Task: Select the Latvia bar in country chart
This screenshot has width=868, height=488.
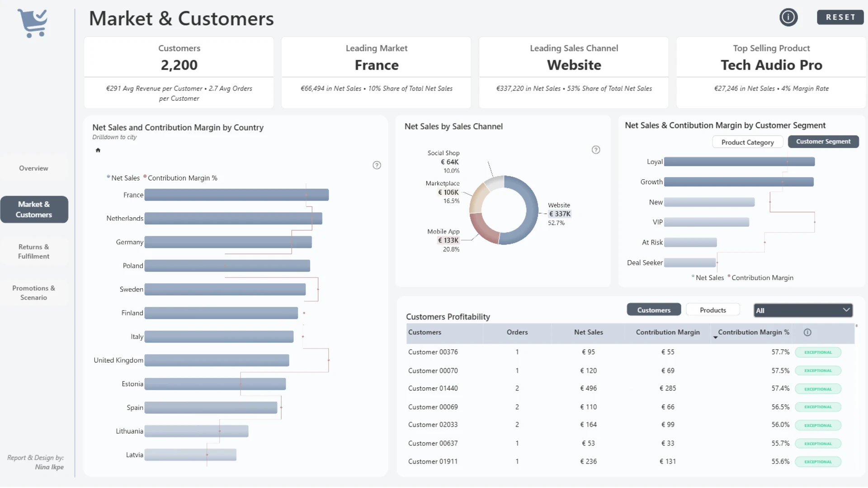Action: [190, 455]
